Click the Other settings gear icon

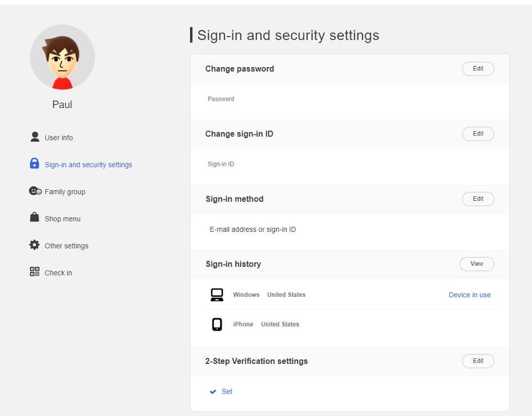(34, 245)
